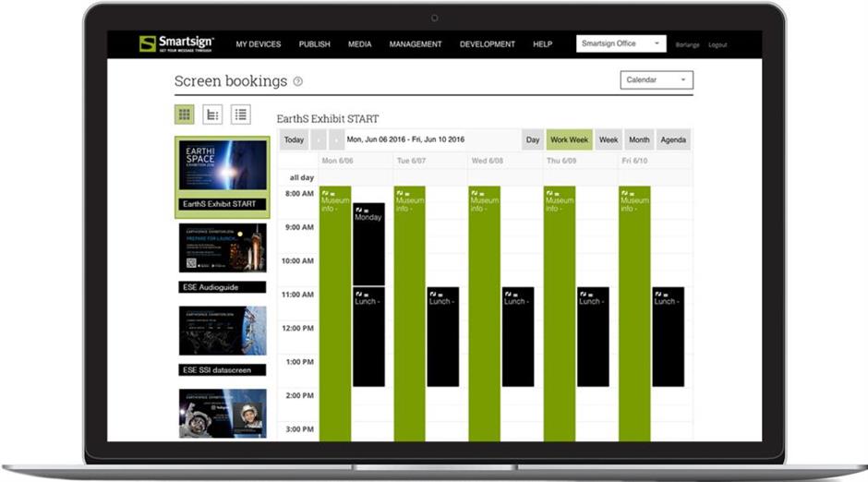
Task: Click the help icon beside Screen bookings
Action: click(298, 81)
